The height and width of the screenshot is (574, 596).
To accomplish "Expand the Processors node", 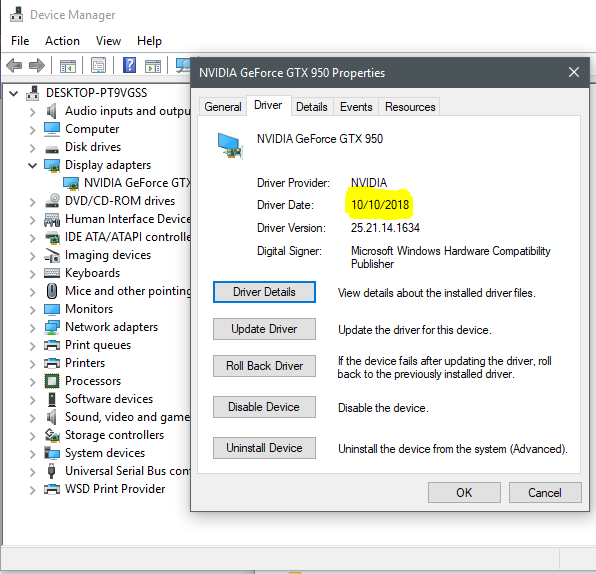I will 33,382.
